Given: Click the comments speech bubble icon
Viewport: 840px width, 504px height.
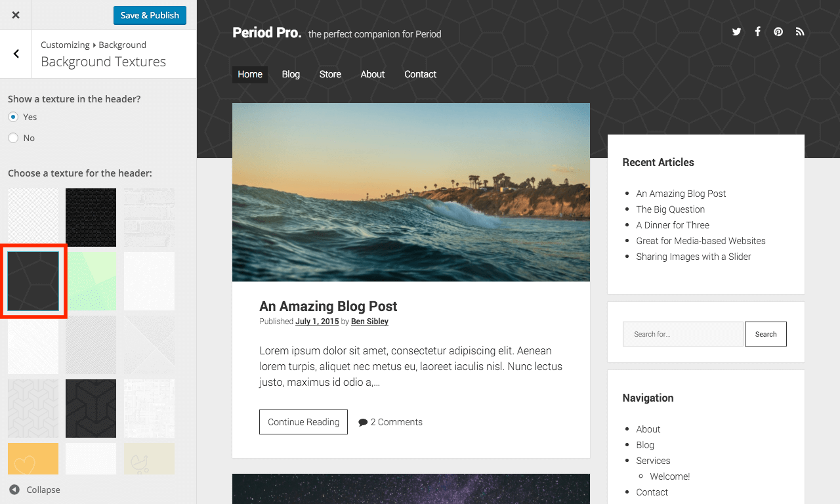Looking at the screenshot, I should point(363,423).
